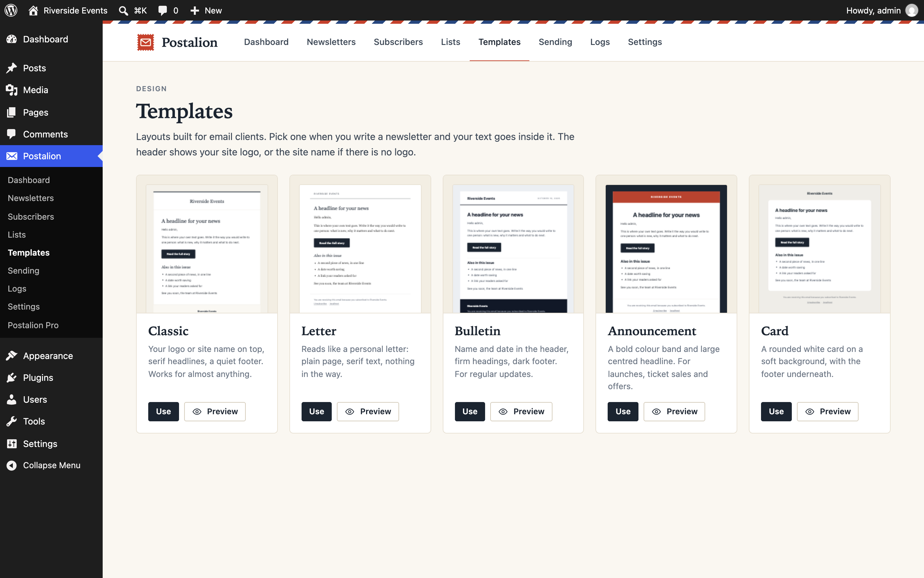Click the Media icon in sidebar

click(x=12, y=90)
